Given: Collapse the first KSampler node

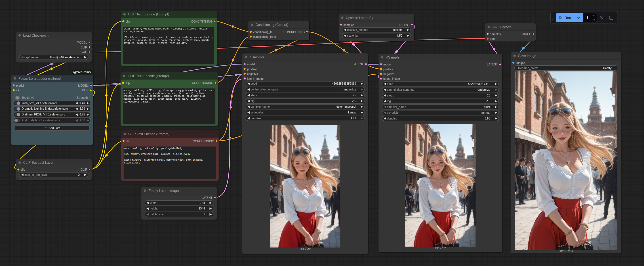Looking at the screenshot, I should [246, 57].
